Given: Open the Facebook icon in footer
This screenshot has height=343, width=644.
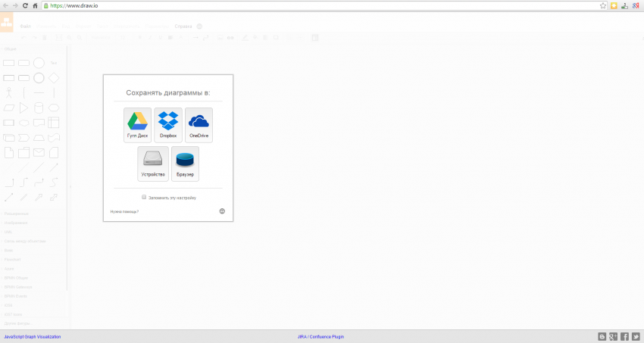Looking at the screenshot, I should pyautogui.click(x=625, y=336).
